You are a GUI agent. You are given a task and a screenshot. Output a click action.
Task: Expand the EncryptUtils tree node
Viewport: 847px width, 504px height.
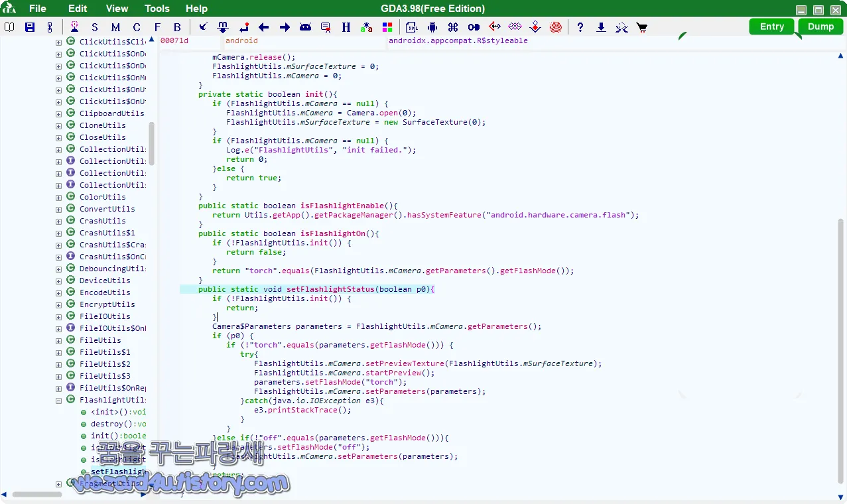[x=58, y=304]
